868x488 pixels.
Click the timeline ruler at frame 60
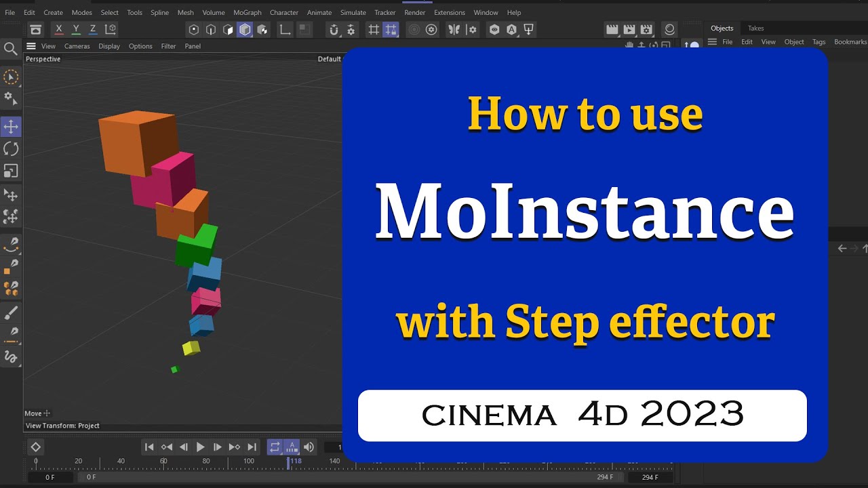click(x=163, y=462)
